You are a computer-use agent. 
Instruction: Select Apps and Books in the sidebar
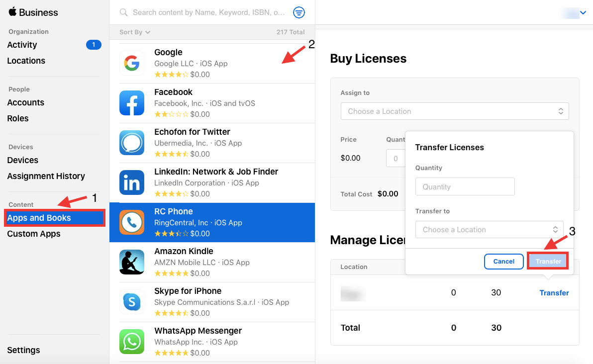(54, 218)
